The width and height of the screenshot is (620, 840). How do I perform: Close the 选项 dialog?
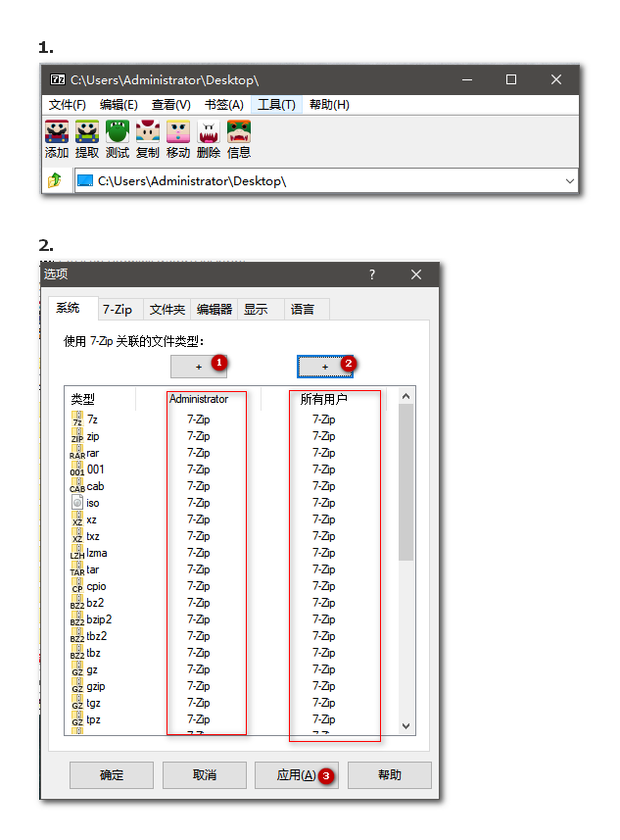coord(416,274)
